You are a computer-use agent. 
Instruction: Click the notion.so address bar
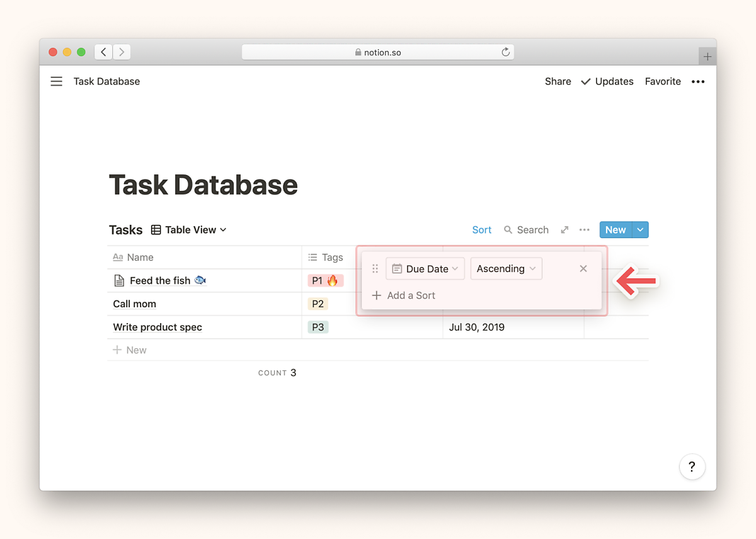[378, 52]
